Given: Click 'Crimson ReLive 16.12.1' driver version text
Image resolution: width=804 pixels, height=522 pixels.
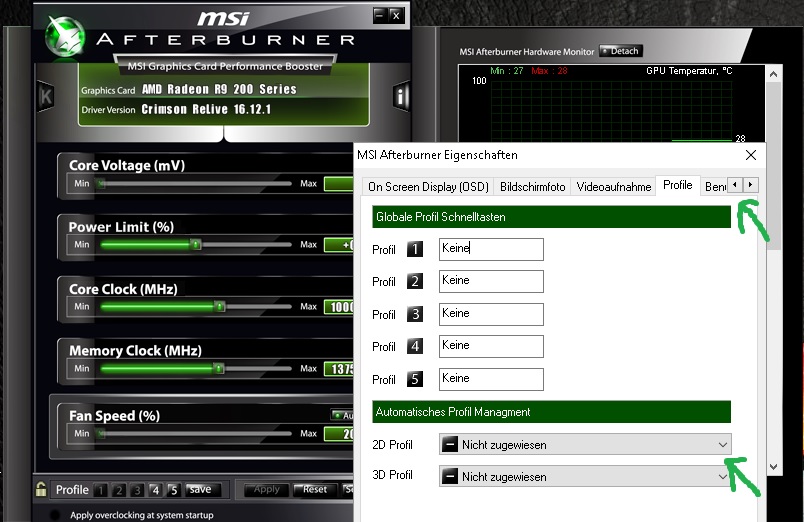Looking at the screenshot, I should pyautogui.click(x=206, y=109).
